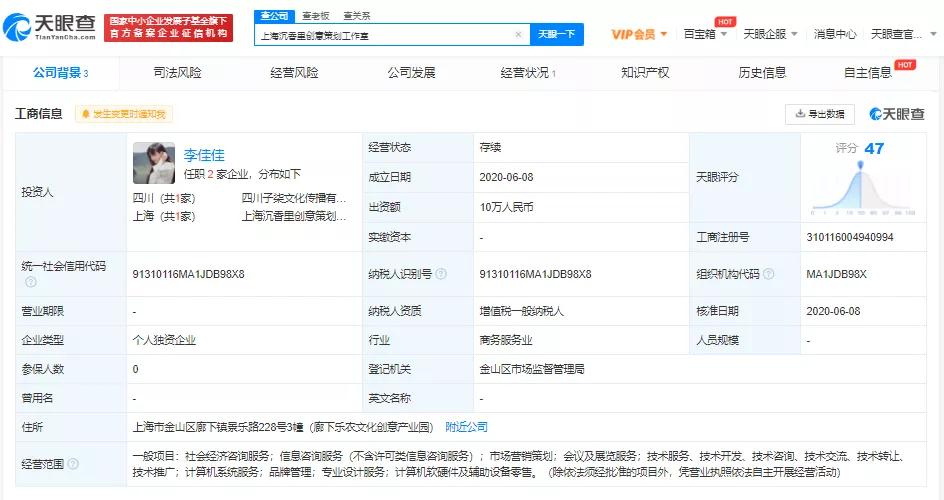Click 组织机构代码 value MA1JDB98X
This screenshot has height=500, width=944.
836,274
